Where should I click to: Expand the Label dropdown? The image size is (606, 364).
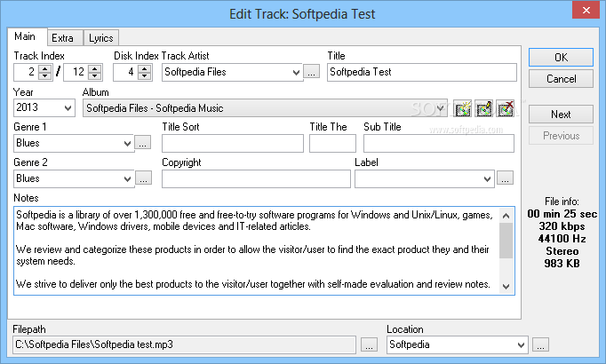coord(487,178)
